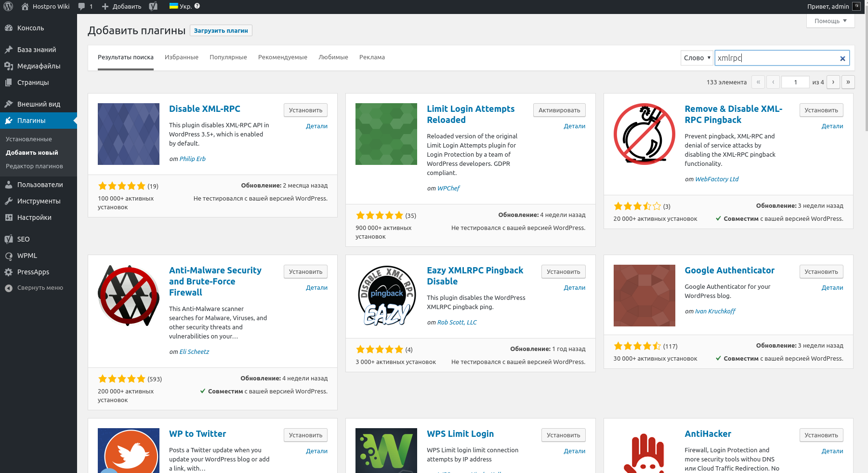
Task: Open Детали for Google Authenticator
Action: pyautogui.click(x=832, y=287)
